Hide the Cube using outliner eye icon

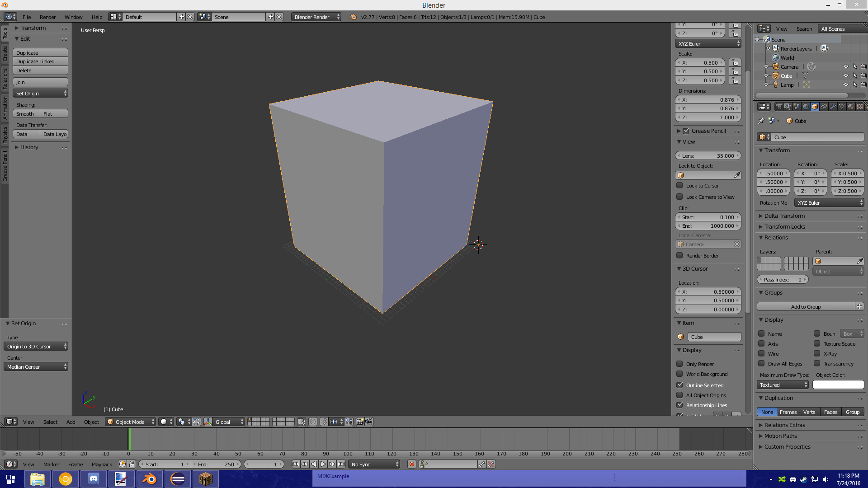click(845, 75)
